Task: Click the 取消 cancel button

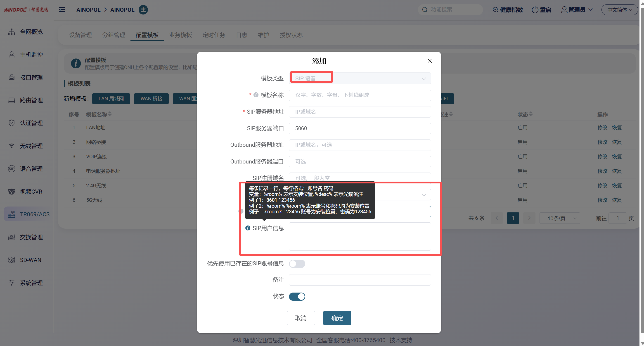Action: pos(301,318)
